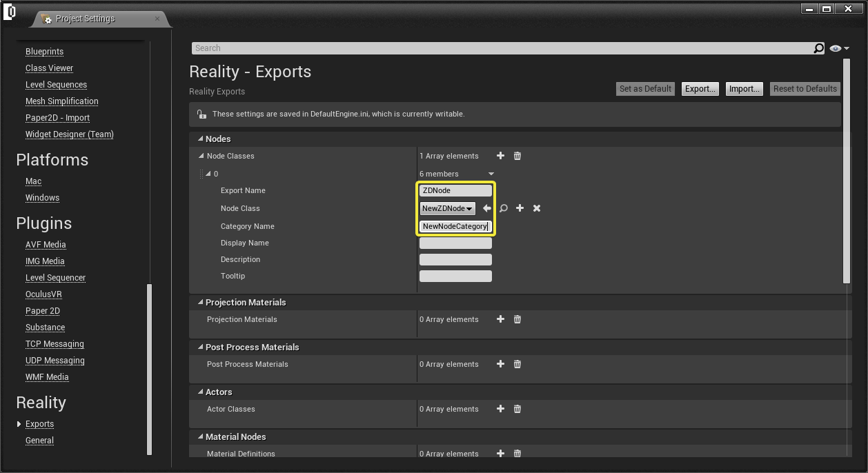Open the Paper 2D plugin settings
This screenshot has height=473, width=868.
pyautogui.click(x=43, y=311)
